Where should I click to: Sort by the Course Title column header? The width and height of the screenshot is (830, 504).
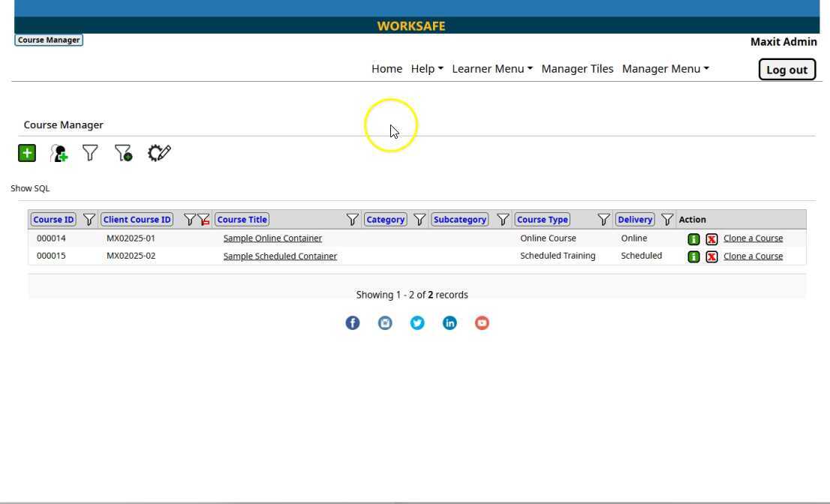point(242,220)
